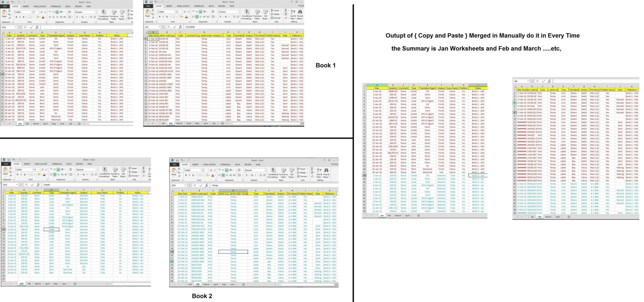Screen dimensions: 644x302
Task: Click the Save icon on Book1 Quick Access Toolbar
Action: coord(8,2)
